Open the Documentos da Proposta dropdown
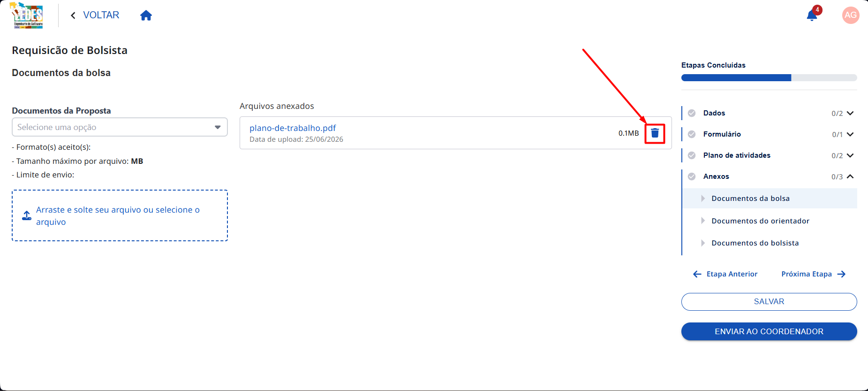868x391 pixels. click(x=120, y=127)
